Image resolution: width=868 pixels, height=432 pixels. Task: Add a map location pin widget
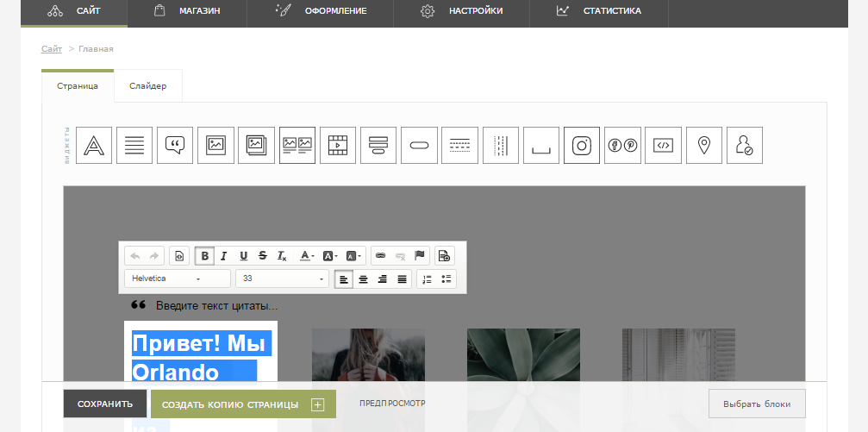pos(704,145)
